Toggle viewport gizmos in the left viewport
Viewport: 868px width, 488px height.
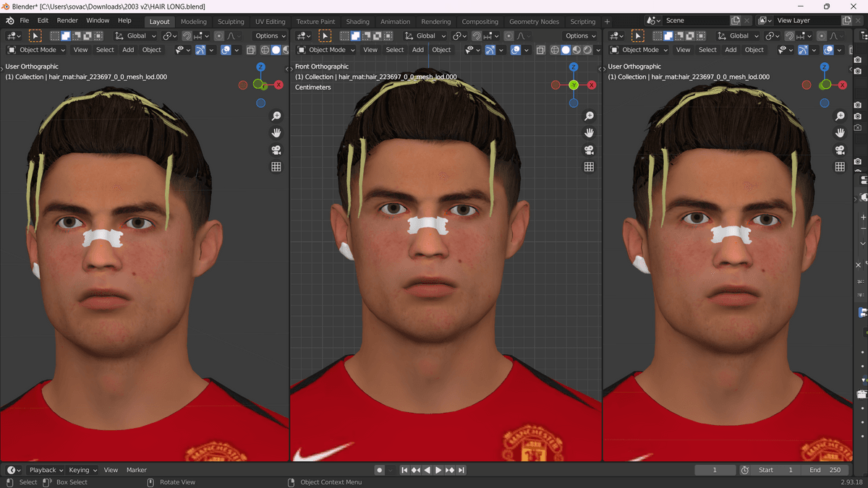(200, 50)
